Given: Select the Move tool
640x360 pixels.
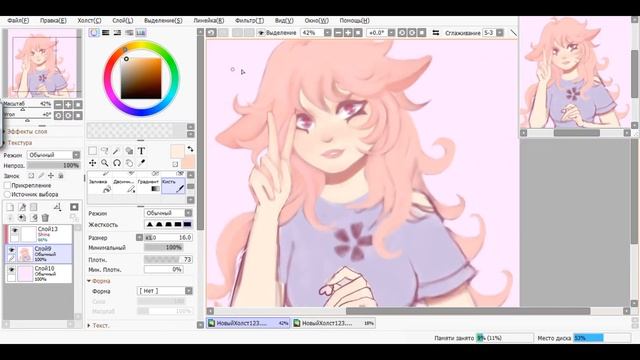Looking at the screenshot, I should point(93,163).
